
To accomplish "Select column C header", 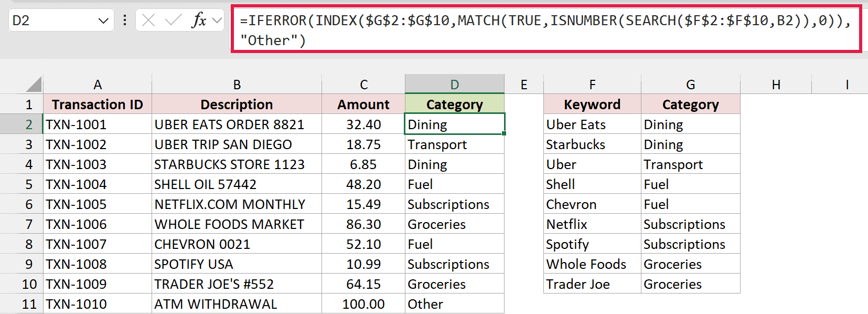I will [363, 85].
